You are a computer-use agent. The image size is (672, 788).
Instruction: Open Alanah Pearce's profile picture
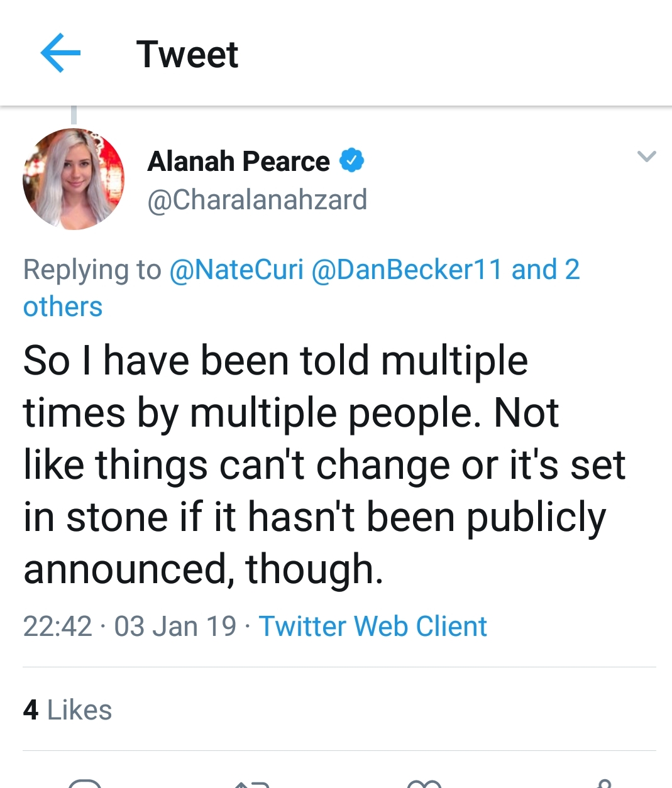[74, 179]
